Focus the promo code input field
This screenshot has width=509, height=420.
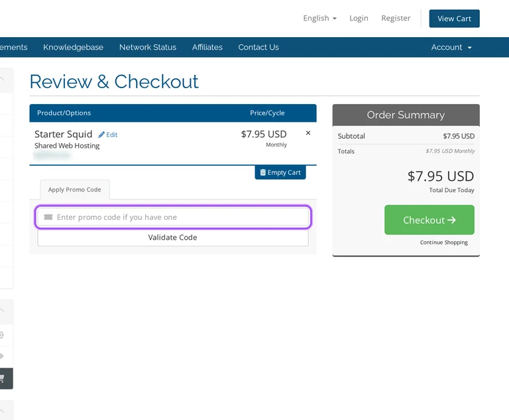[173, 217]
